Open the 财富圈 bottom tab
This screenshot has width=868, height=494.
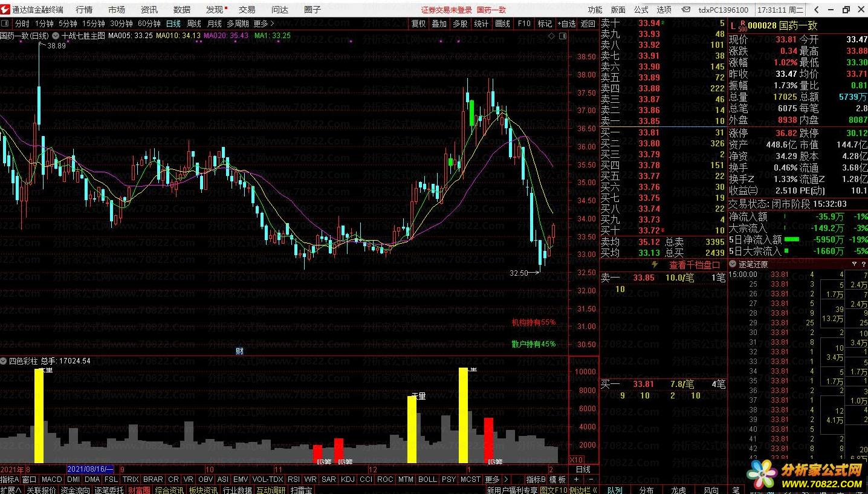[x=139, y=490]
